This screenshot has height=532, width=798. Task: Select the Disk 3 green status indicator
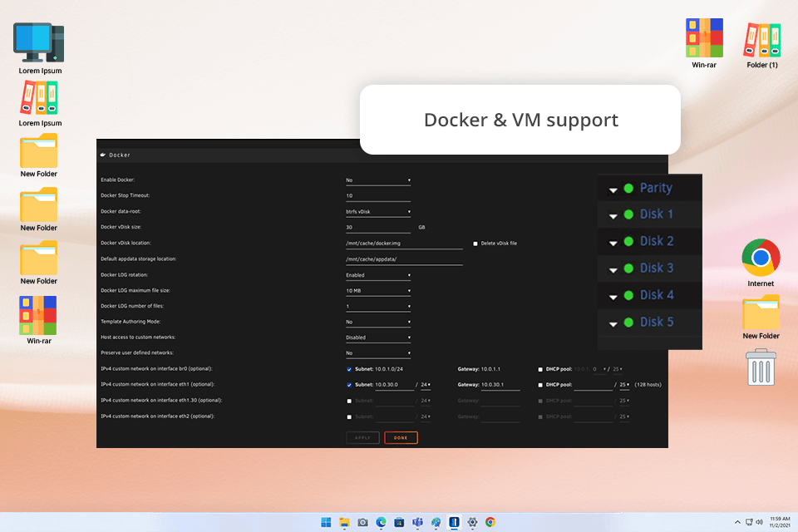click(628, 268)
